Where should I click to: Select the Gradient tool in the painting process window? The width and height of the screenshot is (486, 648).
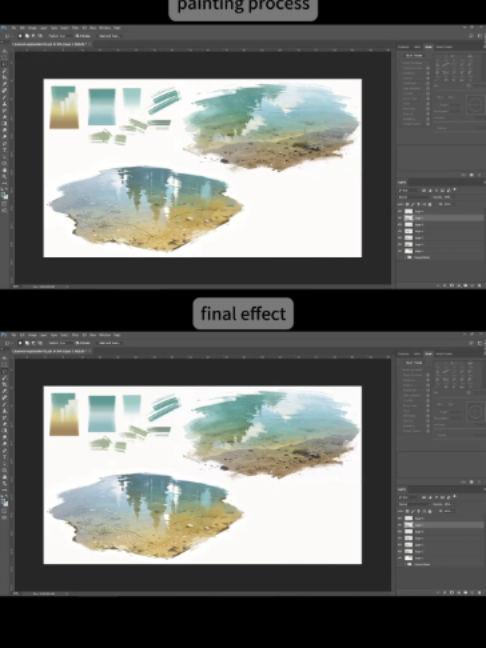coord(5,123)
